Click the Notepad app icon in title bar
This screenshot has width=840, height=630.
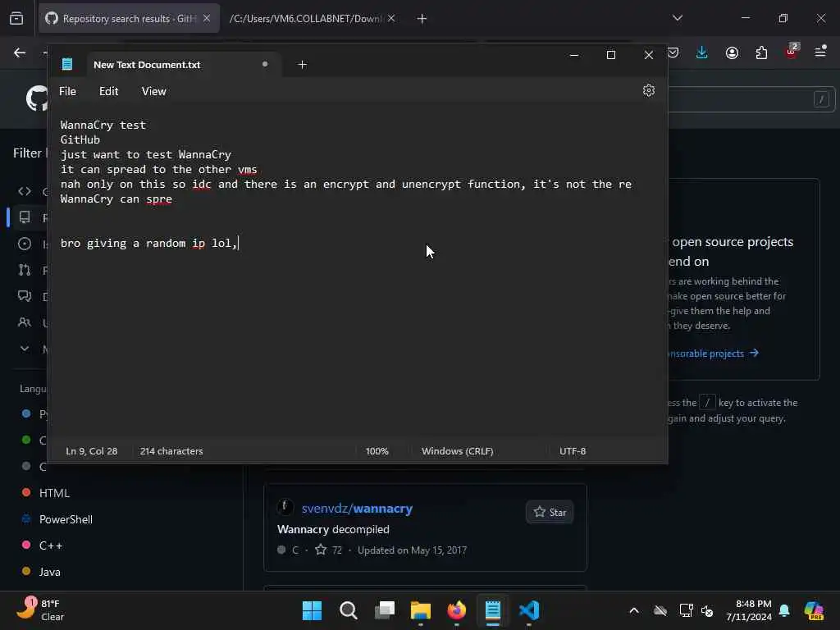(67, 64)
